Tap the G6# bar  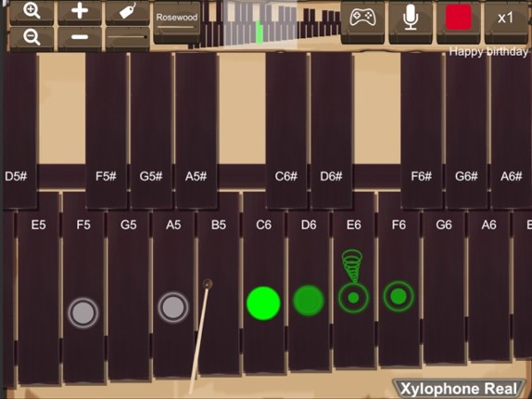click(466, 131)
